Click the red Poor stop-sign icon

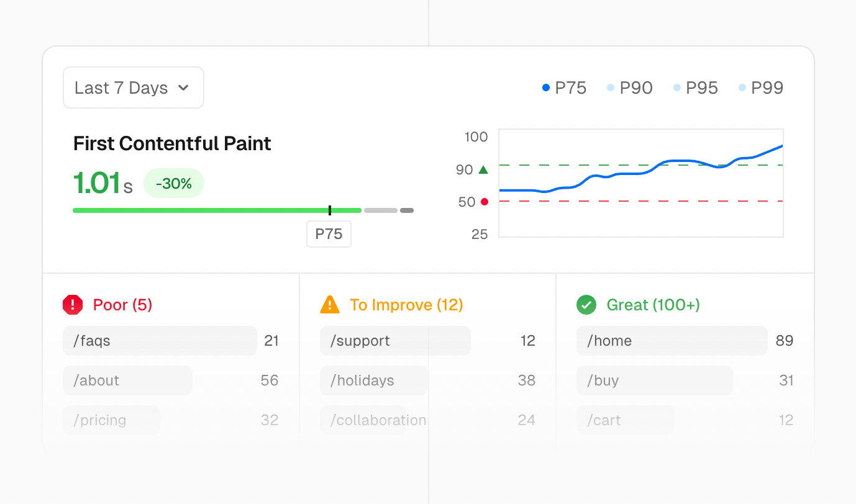[x=73, y=305]
